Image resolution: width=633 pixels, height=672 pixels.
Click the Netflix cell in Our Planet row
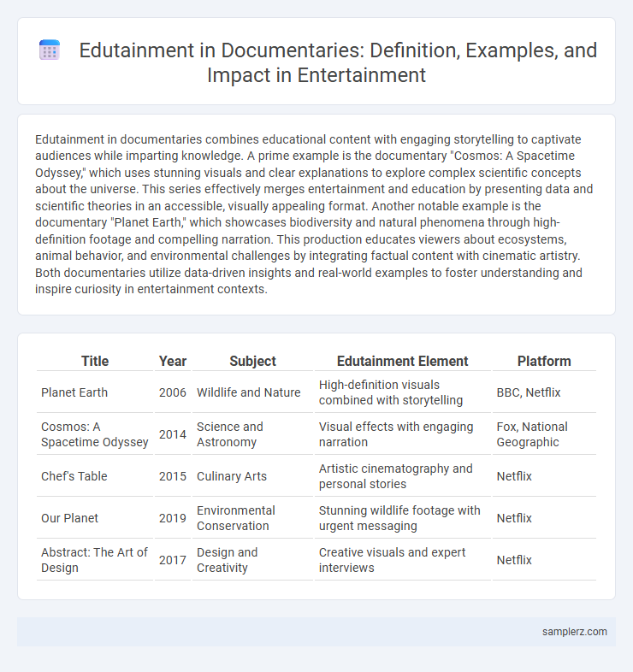point(544,518)
